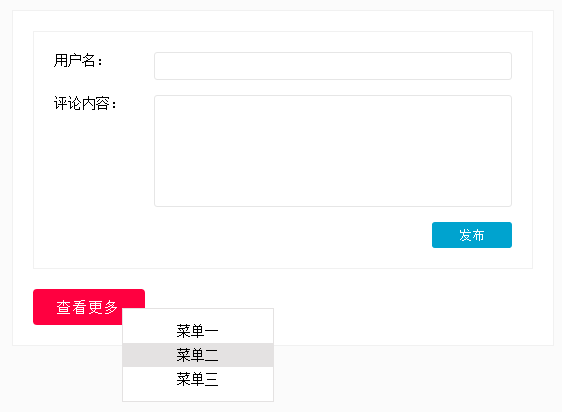Collapse the menu via 查看更多
Viewport: 562px width, 412px height.
pyautogui.click(x=89, y=307)
